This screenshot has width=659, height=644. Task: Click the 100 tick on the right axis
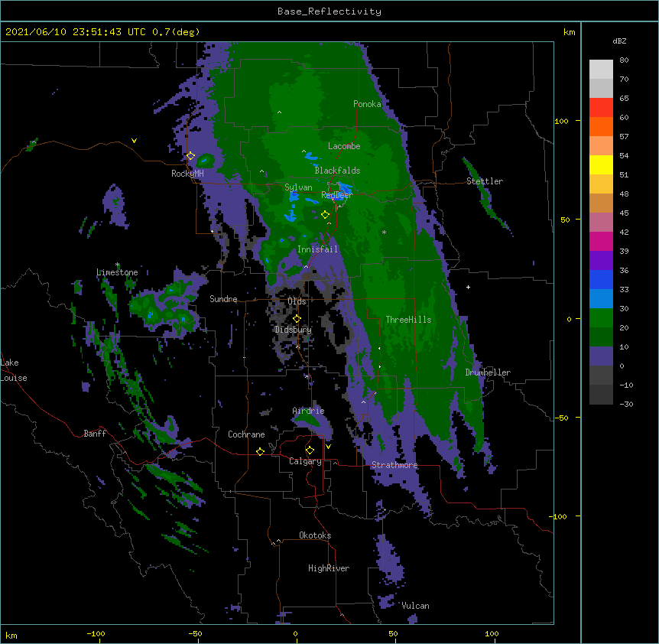[561, 121]
